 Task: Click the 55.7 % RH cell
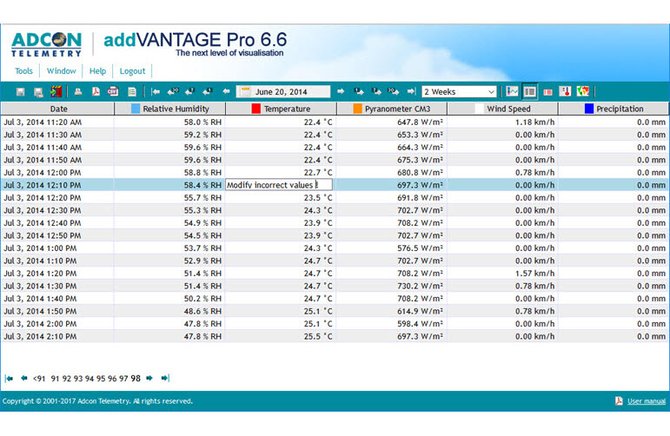point(170,197)
